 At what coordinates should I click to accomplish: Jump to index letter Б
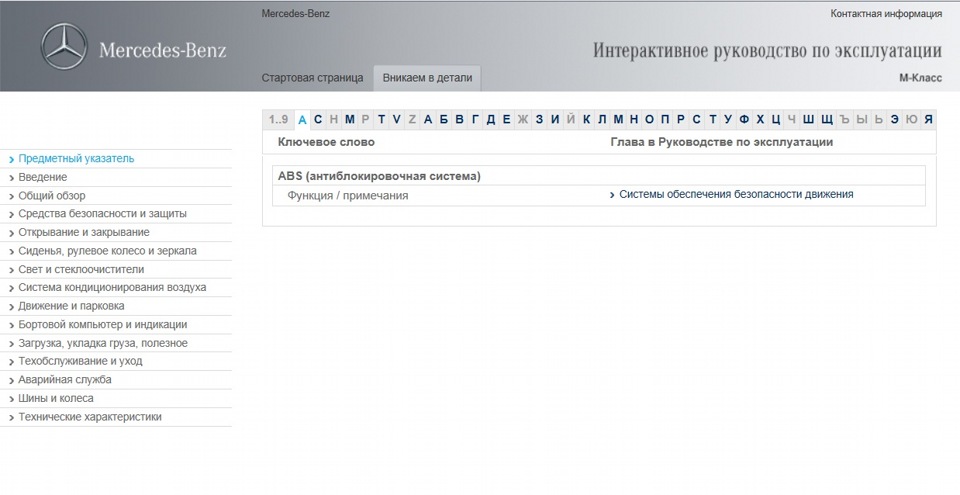(x=444, y=119)
